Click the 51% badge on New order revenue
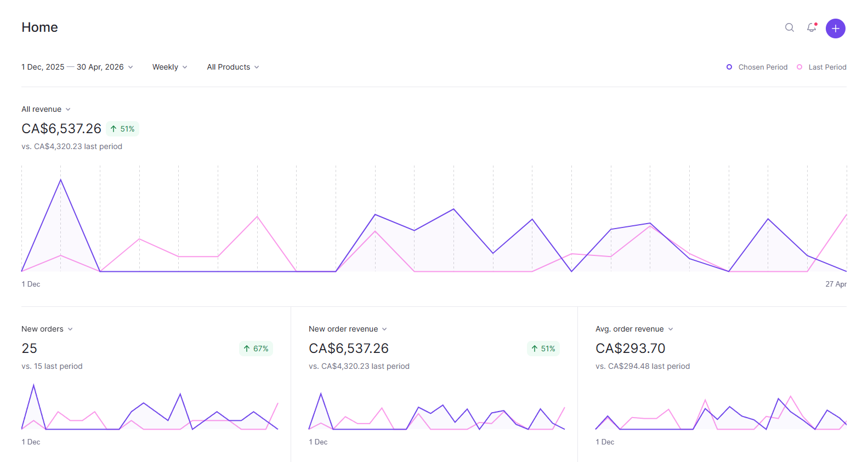868x462 pixels. pos(543,349)
